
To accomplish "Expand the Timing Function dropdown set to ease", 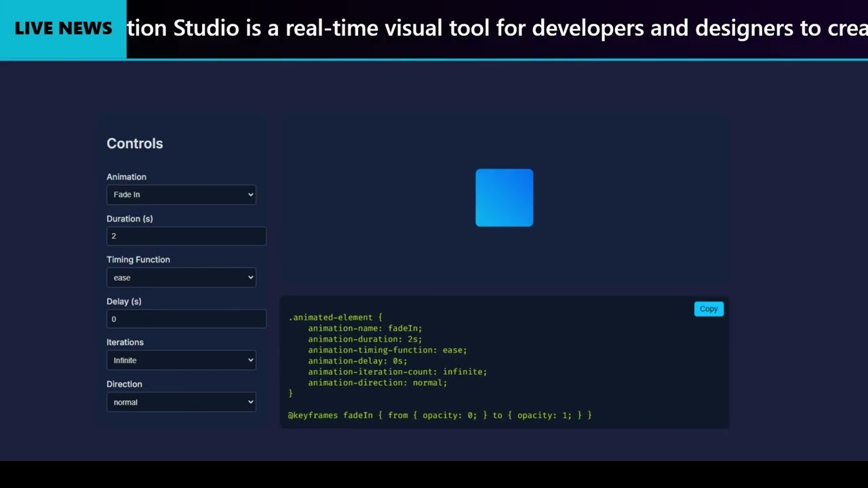I will pyautogui.click(x=181, y=277).
